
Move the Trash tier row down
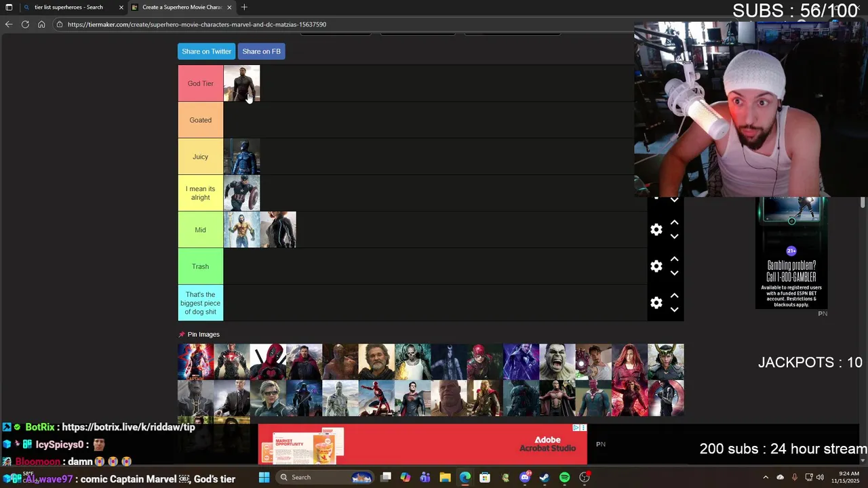pos(674,273)
